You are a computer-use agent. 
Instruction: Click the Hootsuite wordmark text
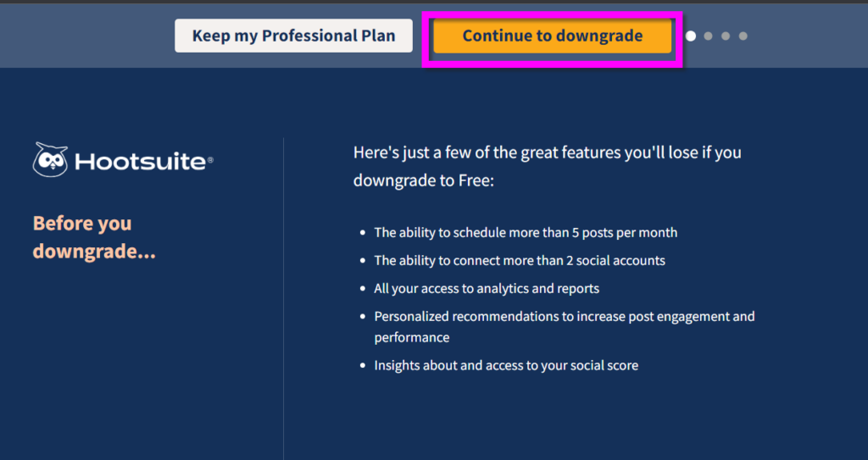pos(144,162)
